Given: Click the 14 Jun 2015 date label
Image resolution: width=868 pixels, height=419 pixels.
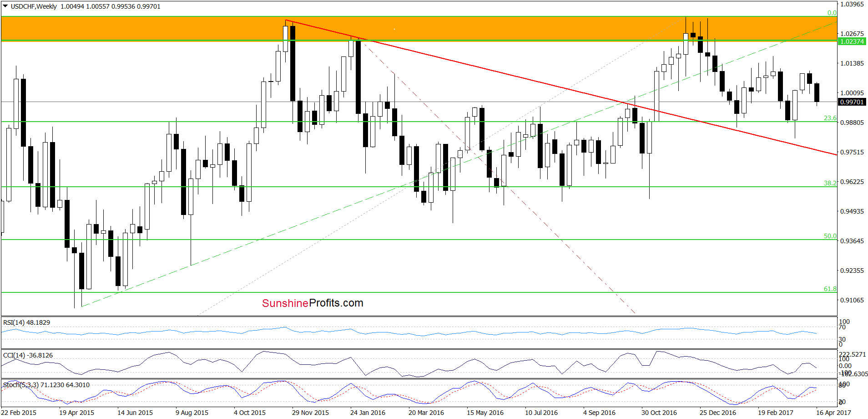Looking at the screenshot, I should (135, 413).
